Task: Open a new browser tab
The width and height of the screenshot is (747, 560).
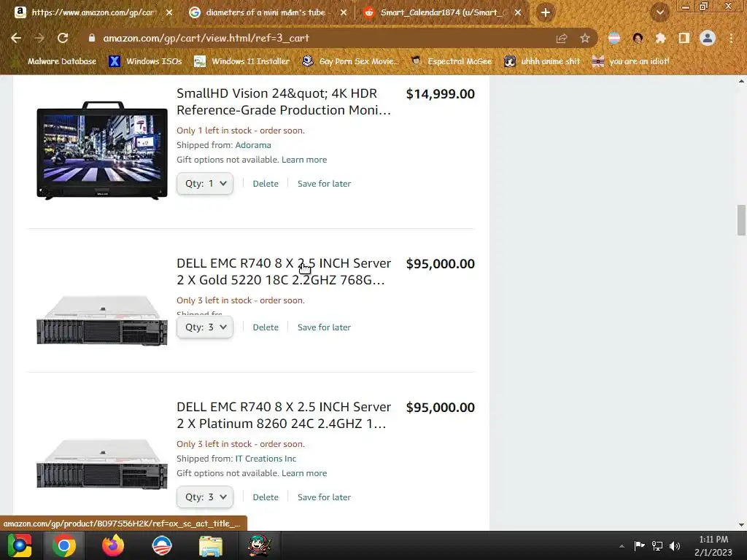Action: [x=546, y=12]
